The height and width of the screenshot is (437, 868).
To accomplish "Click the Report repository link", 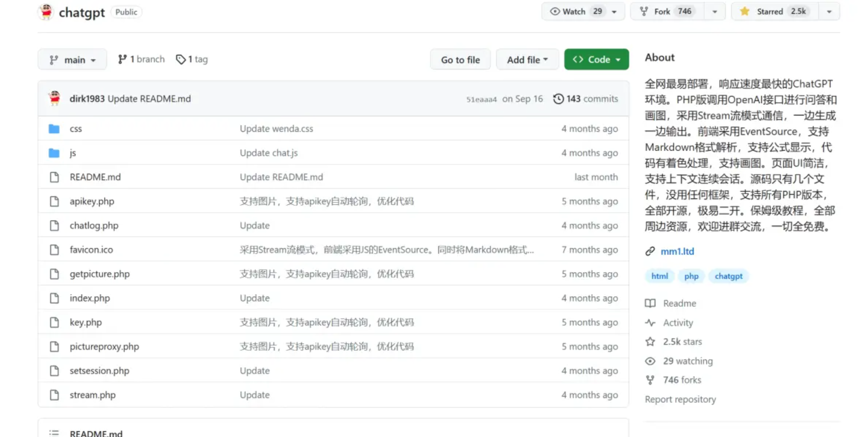I will [680, 399].
